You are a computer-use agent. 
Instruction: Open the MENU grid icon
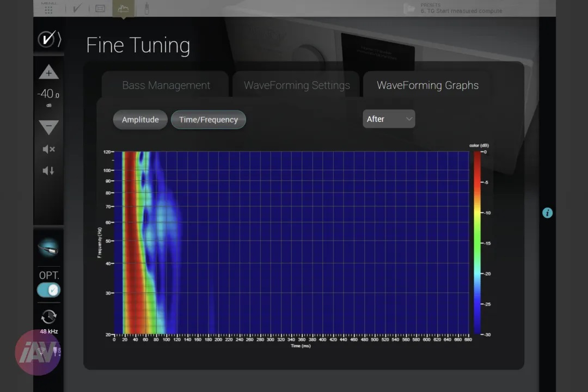(x=48, y=9)
